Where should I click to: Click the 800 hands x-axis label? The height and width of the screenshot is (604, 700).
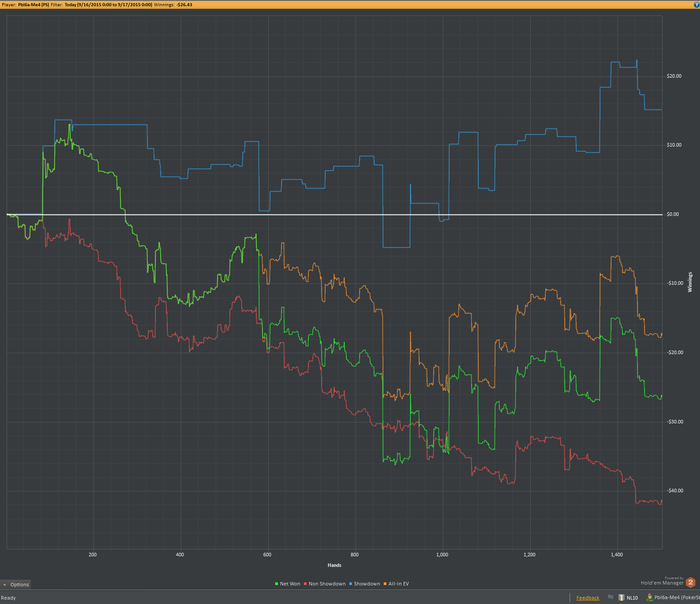coord(354,555)
